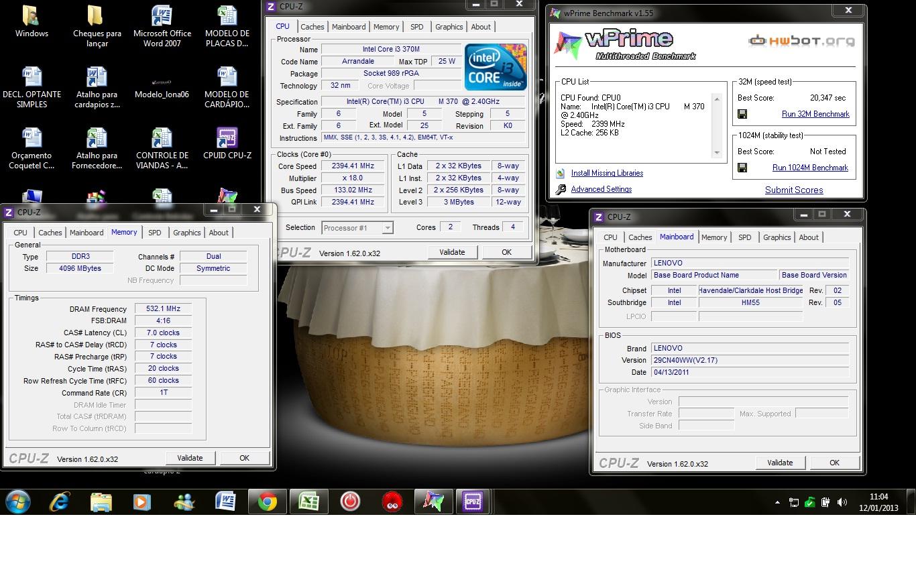The image size is (916, 588).
Task: Click the Intel Core i3 inside logo
Action: tap(496, 67)
